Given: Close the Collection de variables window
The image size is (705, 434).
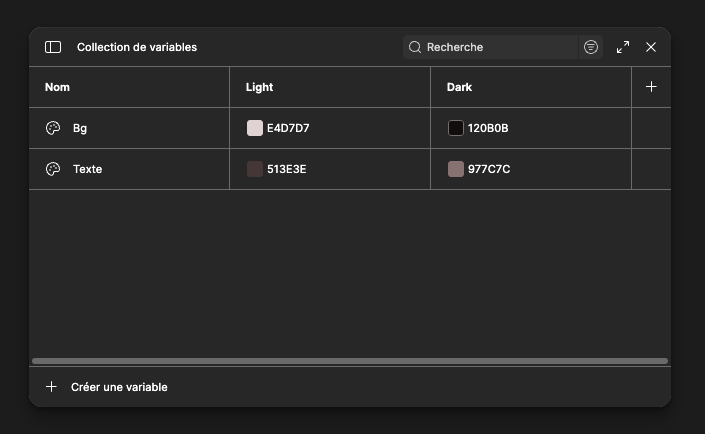Looking at the screenshot, I should (x=651, y=47).
